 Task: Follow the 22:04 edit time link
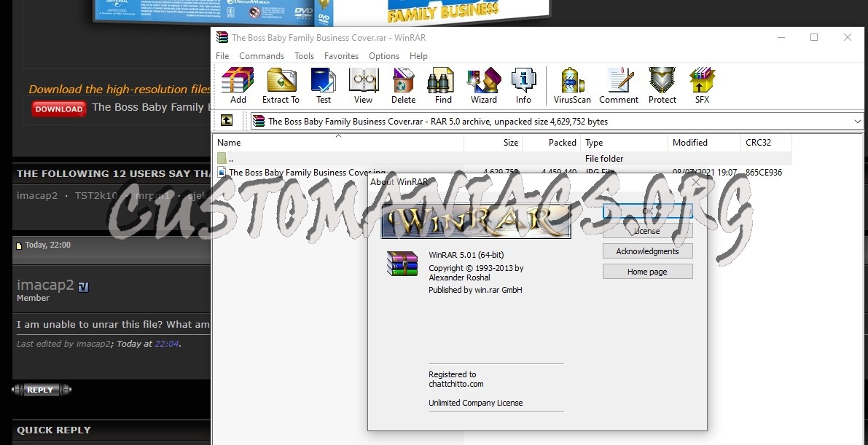pos(167,344)
